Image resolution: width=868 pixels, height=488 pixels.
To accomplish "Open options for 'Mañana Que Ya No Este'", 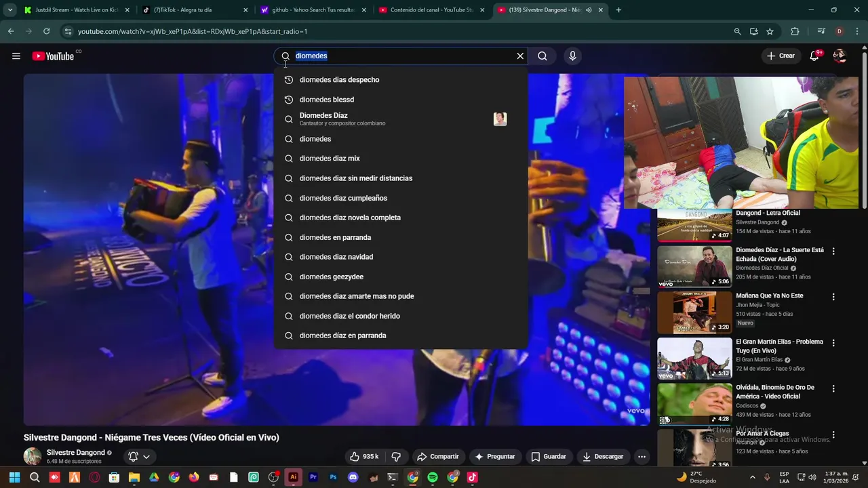I will [833, 297].
